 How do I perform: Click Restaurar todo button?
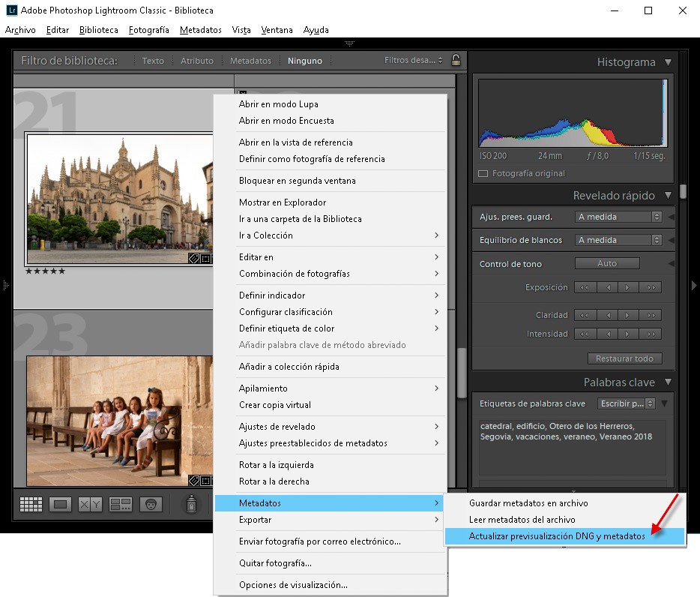coord(624,358)
